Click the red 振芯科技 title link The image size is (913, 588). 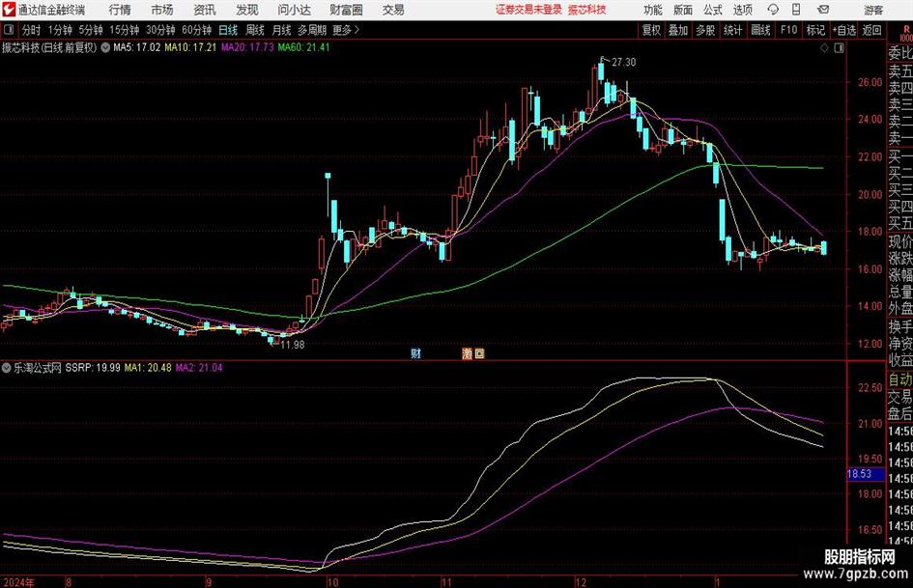pos(587,10)
